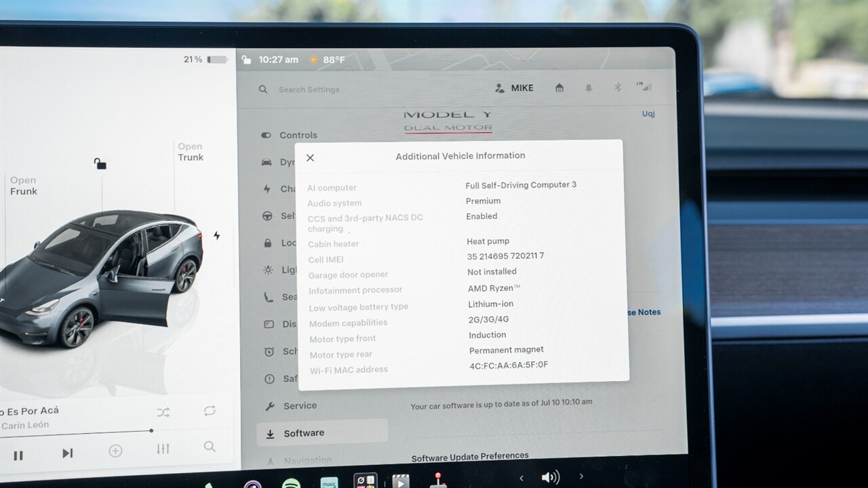868x488 pixels.
Task: Tap the Schedule alarm clock icon
Action: click(269, 351)
